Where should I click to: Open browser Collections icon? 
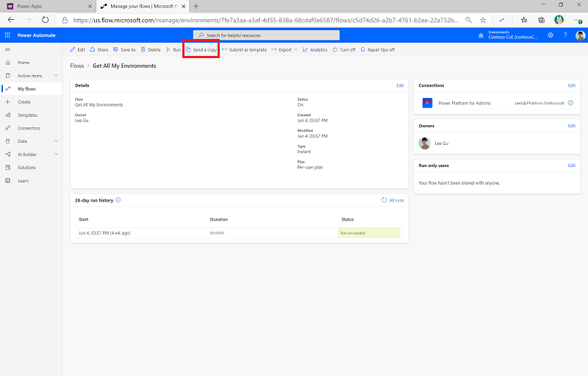coord(541,21)
